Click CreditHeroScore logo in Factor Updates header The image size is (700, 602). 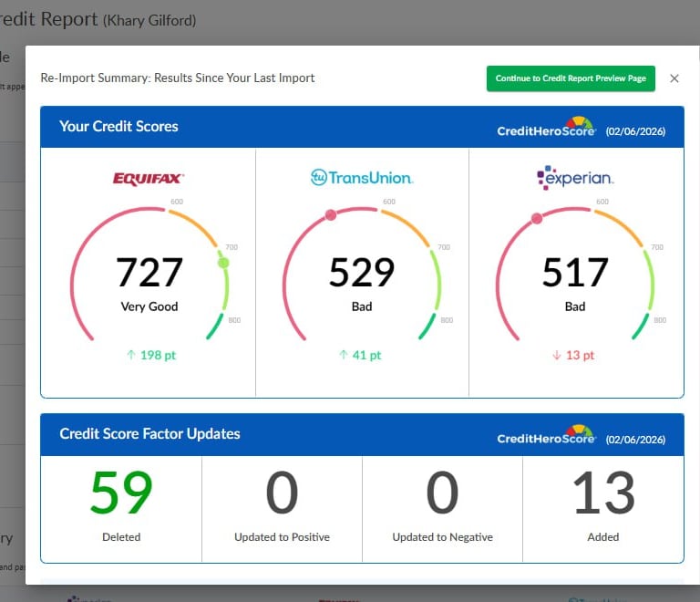pos(547,435)
